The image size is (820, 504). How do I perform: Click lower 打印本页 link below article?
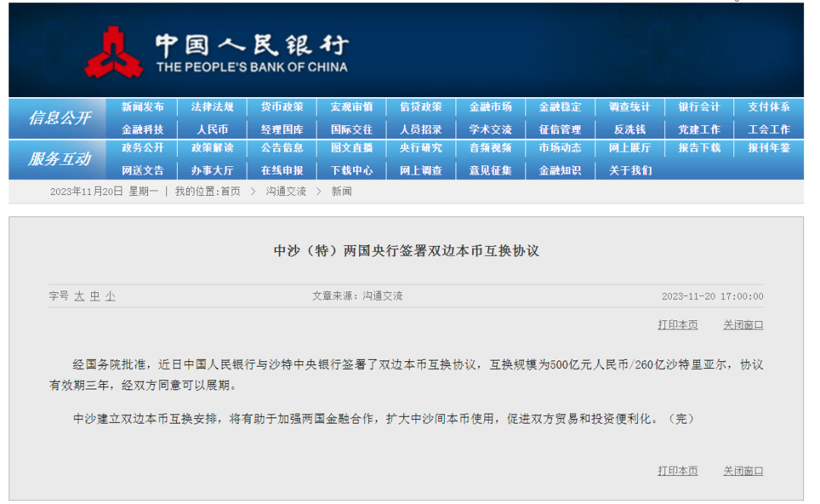(678, 471)
